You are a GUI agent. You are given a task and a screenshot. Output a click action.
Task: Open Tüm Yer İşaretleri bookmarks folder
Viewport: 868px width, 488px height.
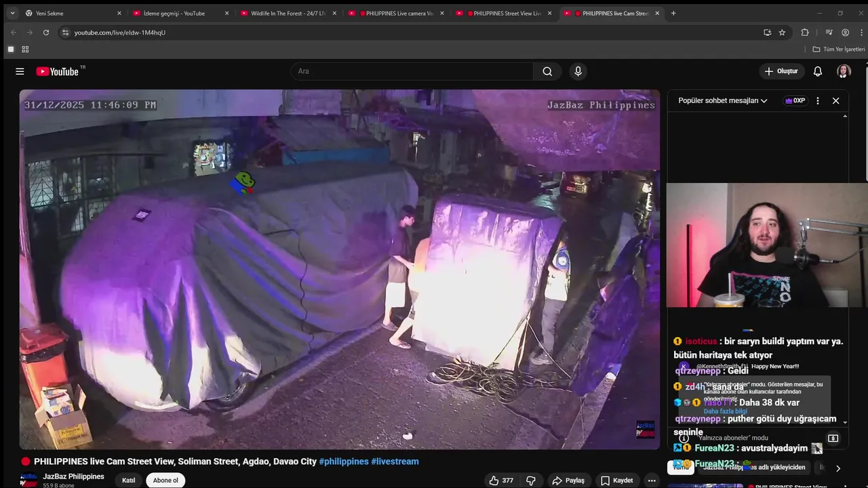(839, 49)
